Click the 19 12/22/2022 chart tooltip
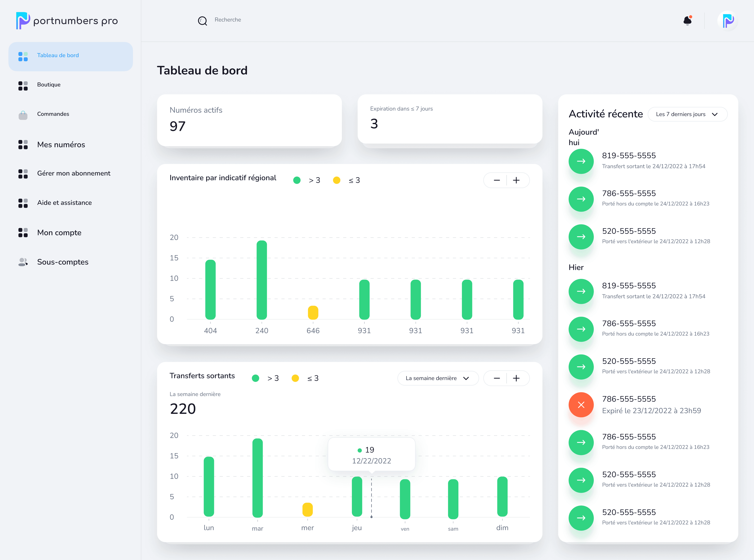Viewport: 754px width, 560px height. click(x=372, y=455)
